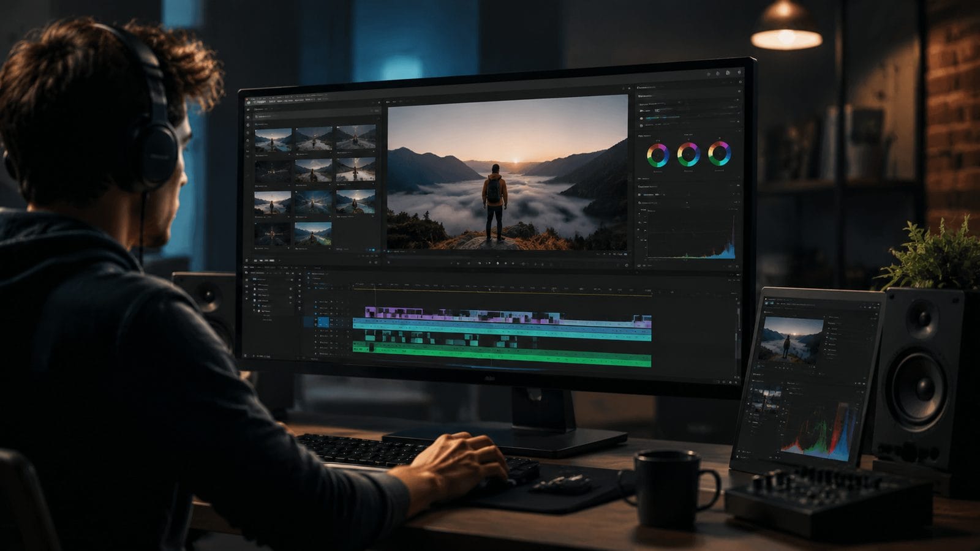Adjust the middle color wheel
The width and height of the screenshot is (980, 551).
(688, 154)
